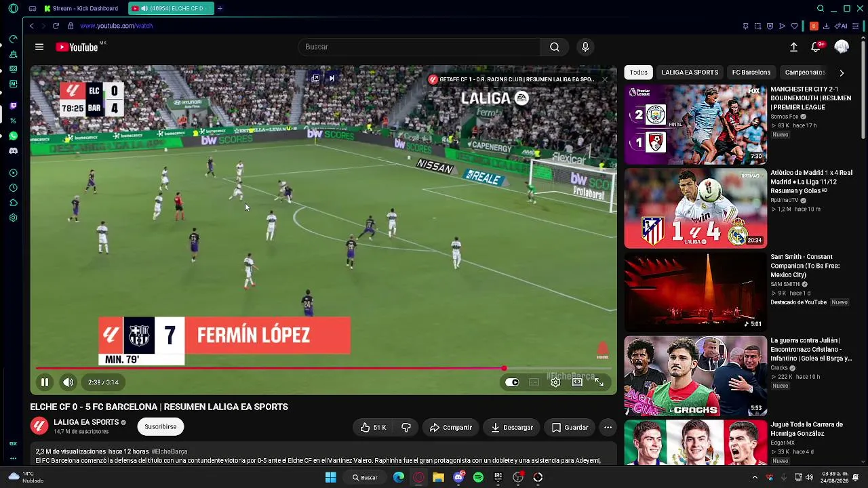The width and height of the screenshot is (868, 488).
Task: Dislike the video
Action: pos(406,427)
